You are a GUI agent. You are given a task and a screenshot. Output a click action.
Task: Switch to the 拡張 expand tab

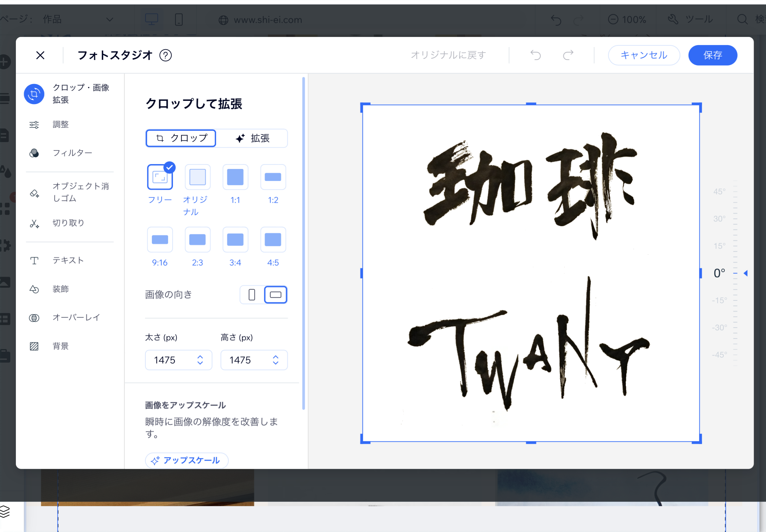[x=253, y=138]
